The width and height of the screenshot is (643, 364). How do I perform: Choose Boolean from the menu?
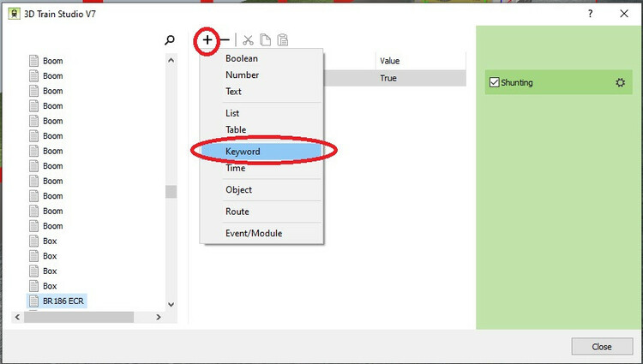pos(261,58)
